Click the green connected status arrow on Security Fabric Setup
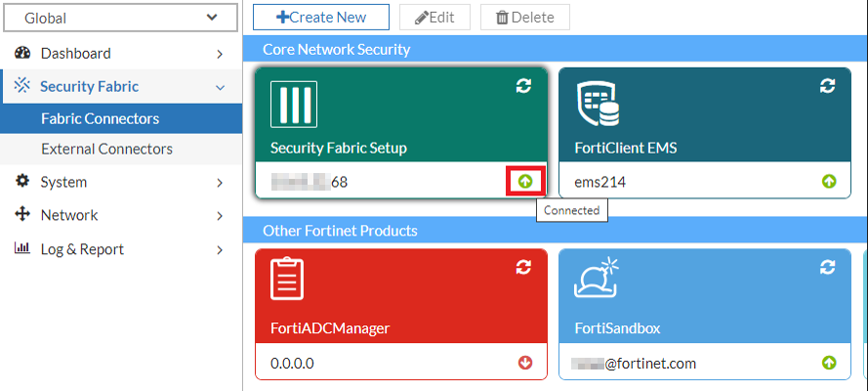This screenshot has height=391, width=868. [x=525, y=181]
